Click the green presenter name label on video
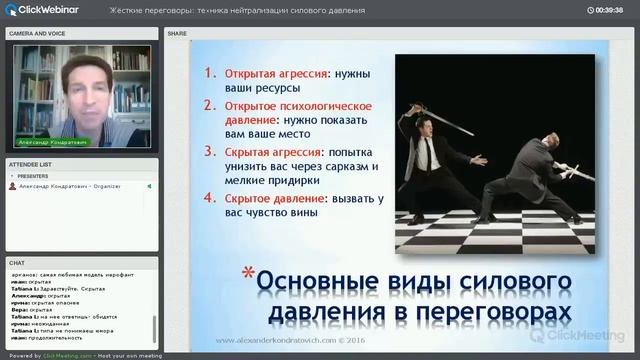 click(x=53, y=142)
